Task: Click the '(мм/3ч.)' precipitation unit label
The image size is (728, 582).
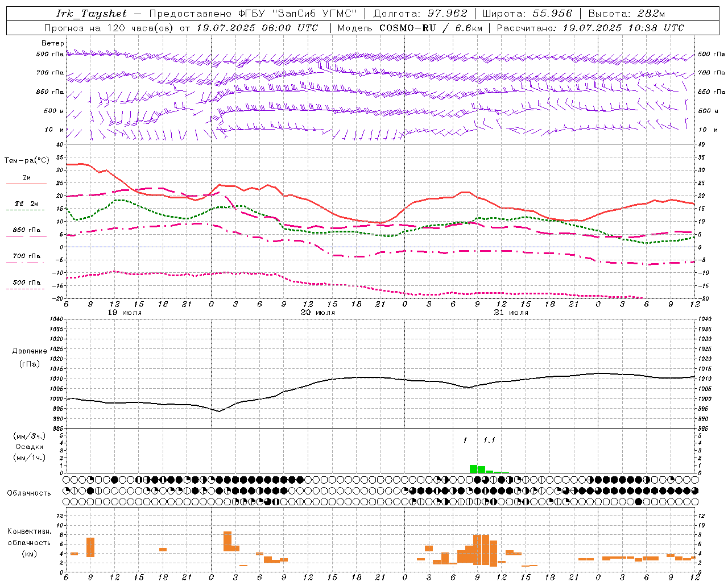Action: [30, 436]
